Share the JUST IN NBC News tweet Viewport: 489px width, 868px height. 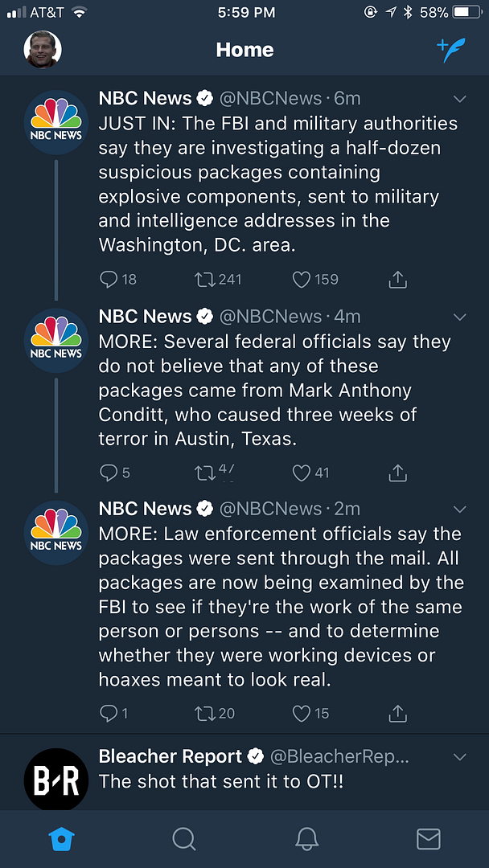click(x=397, y=280)
